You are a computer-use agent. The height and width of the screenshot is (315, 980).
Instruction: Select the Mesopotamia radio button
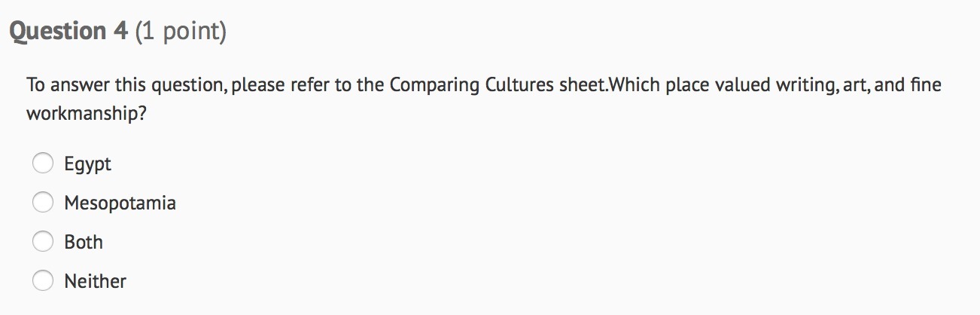tap(43, 203)
